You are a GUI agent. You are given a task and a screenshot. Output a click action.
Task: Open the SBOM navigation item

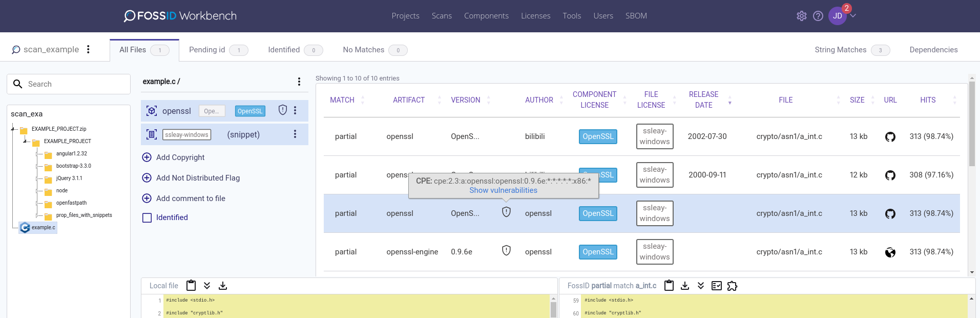(636, 16)
